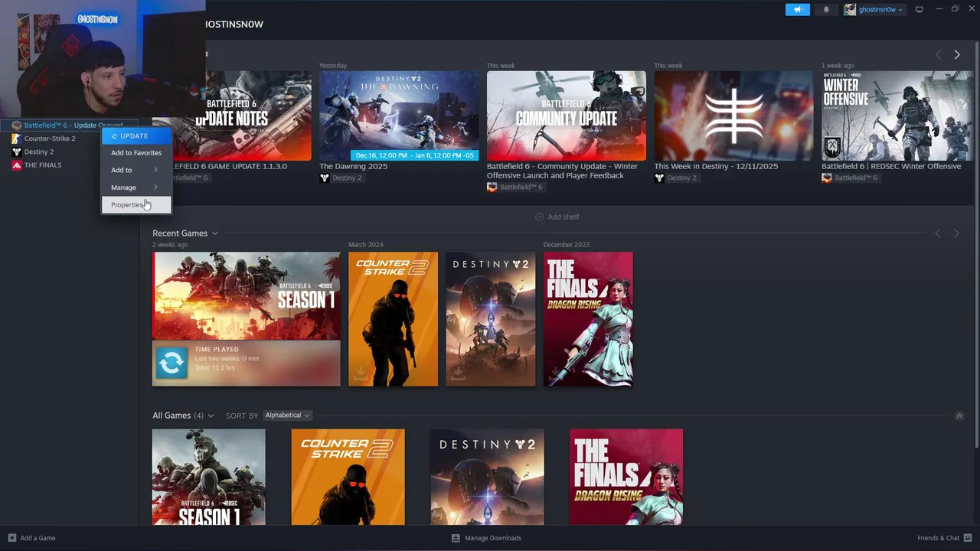Click install arrow on Destiny 2 recent card
This screenshot has height=551, width=980.
458,373
